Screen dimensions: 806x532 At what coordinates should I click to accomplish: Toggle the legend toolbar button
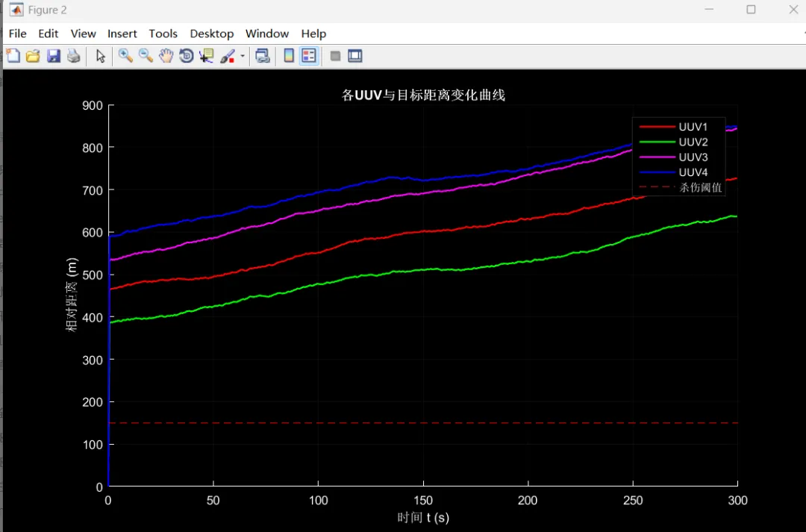[x=309, y=55]
